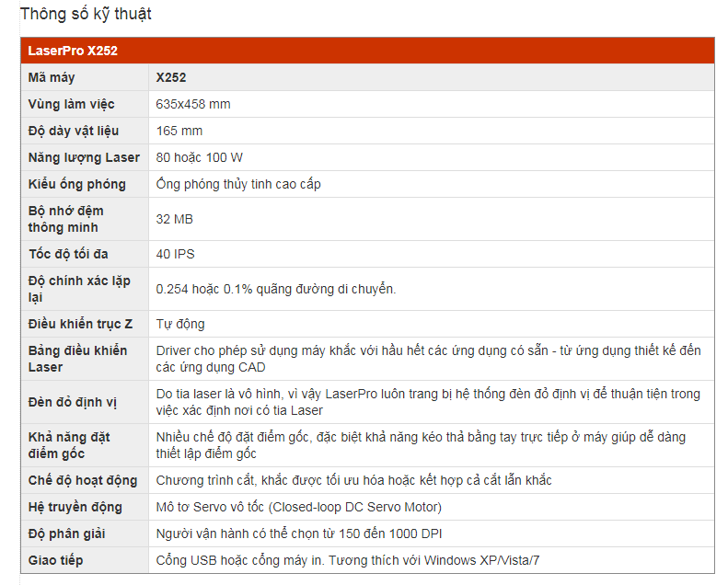The width and height of the screenshot is (728, 585).
Task: Click the 'Driver cho phép sử dụng' description
Action: [428, 359]
